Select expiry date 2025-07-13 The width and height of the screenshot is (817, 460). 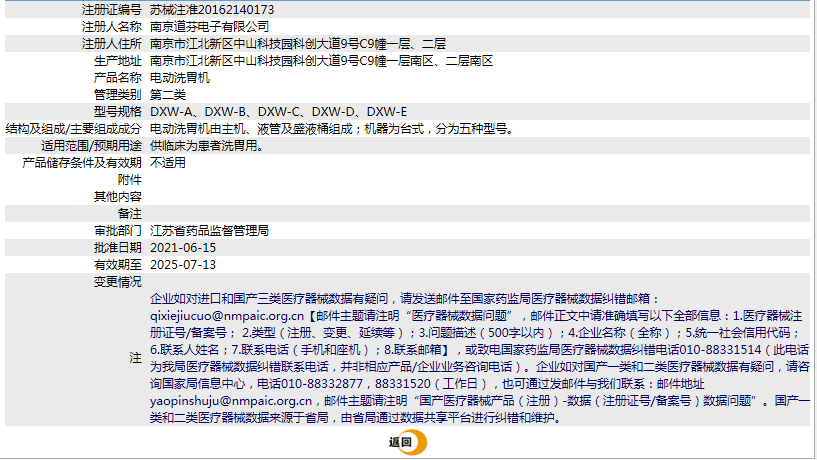pyautogui.click(x=183, y=265)
